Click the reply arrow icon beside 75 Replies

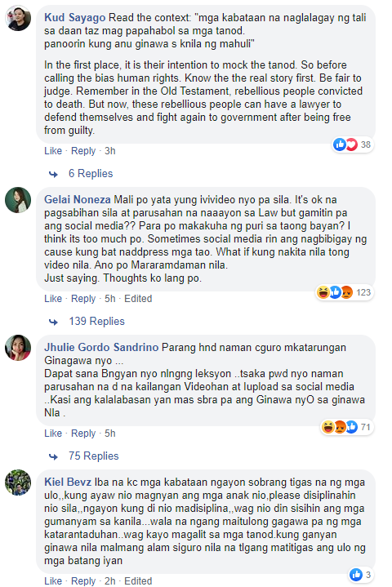[x=53, y=456]
